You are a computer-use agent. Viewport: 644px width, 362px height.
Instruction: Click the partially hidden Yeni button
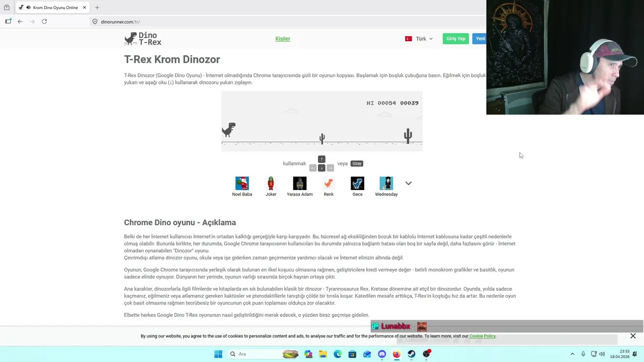click(x=479, y=39)
